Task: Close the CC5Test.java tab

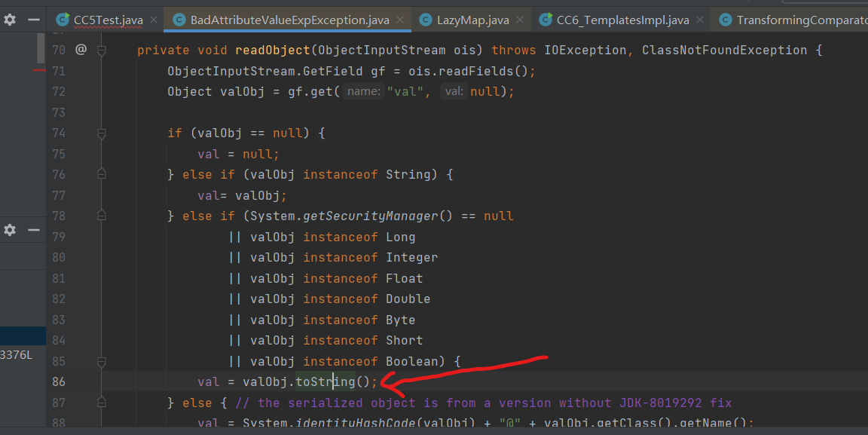Action: [x=153, y=20]
